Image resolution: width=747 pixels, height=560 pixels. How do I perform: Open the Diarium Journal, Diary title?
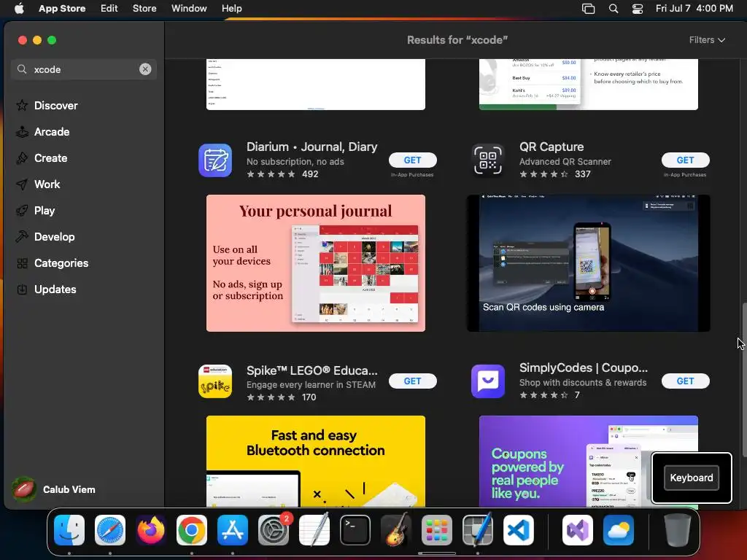[x=312, y=147]
